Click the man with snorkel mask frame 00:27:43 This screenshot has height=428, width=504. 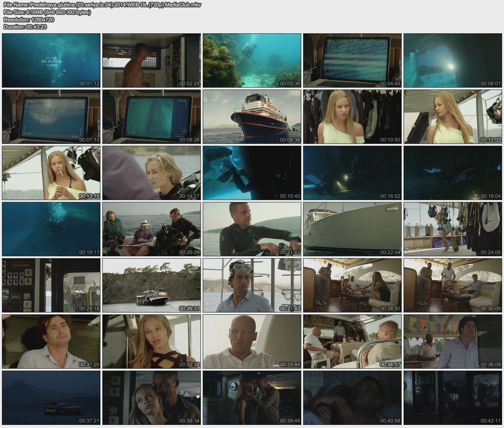tap(252, 285)
